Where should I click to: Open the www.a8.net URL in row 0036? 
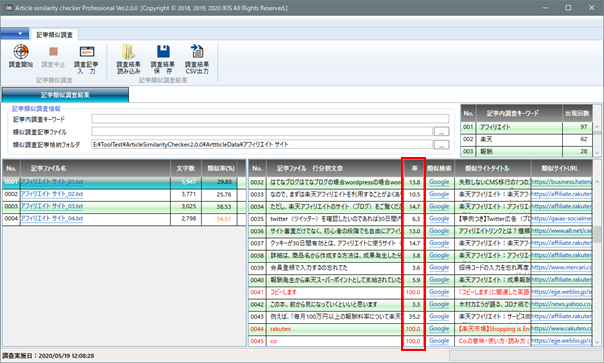[561, 231]
